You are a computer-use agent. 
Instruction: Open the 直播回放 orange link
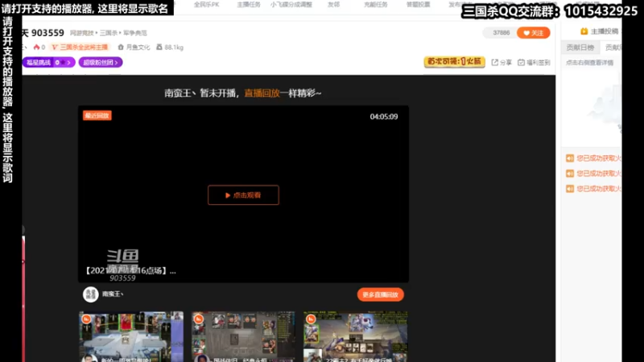point(262,93)
